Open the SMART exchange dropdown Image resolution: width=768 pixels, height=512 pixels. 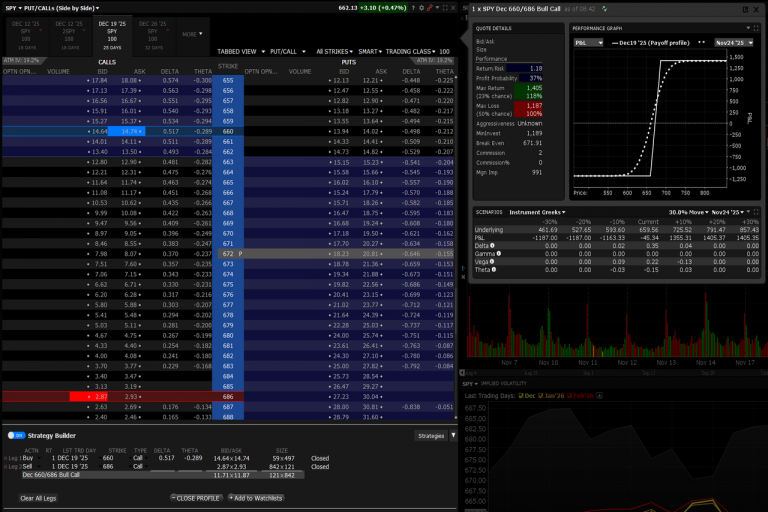pos(370,51)
